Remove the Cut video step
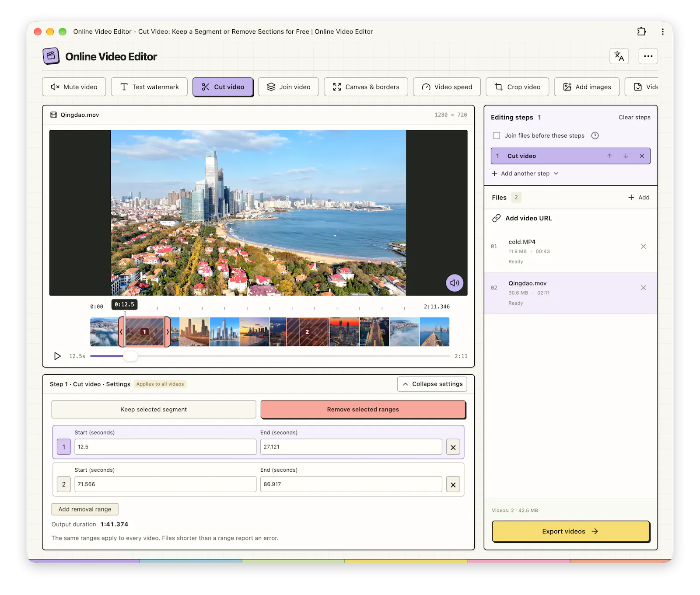 (641, 156)
